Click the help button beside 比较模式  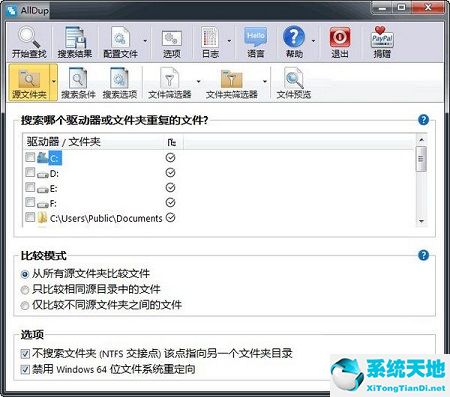coord(423,255)
